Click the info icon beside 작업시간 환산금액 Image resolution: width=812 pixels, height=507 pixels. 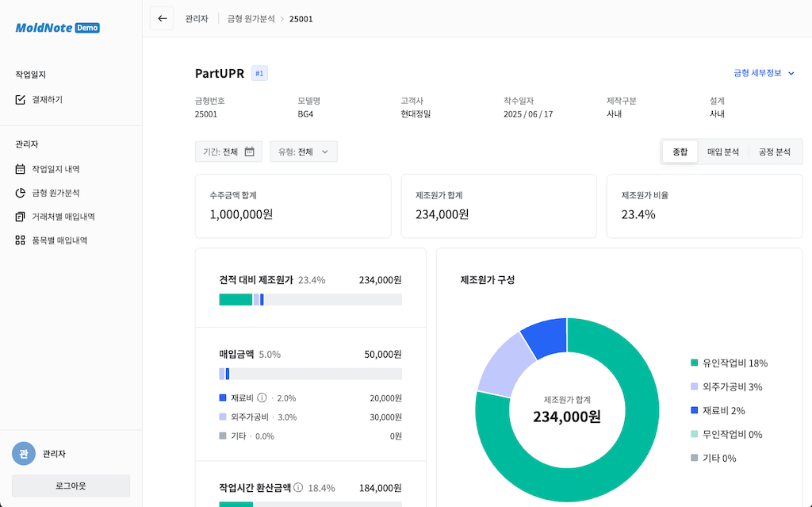point(298,488)
